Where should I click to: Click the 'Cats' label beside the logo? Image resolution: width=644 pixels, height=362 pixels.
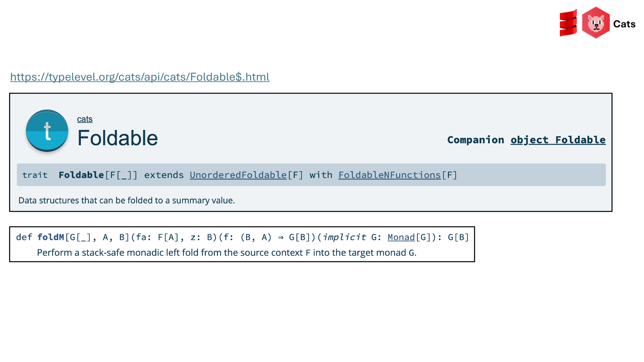coord(624,24)
